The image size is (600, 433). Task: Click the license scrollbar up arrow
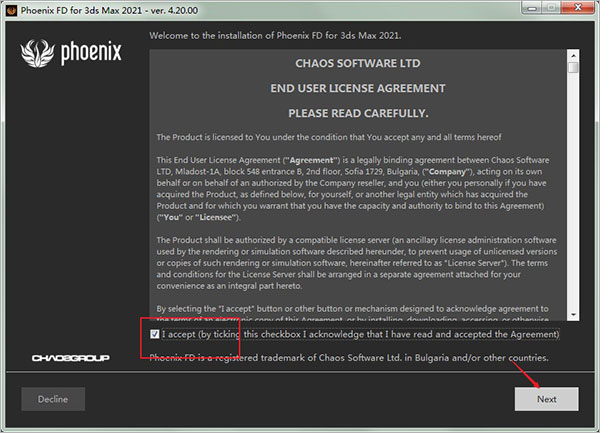(x=573, y=56)
